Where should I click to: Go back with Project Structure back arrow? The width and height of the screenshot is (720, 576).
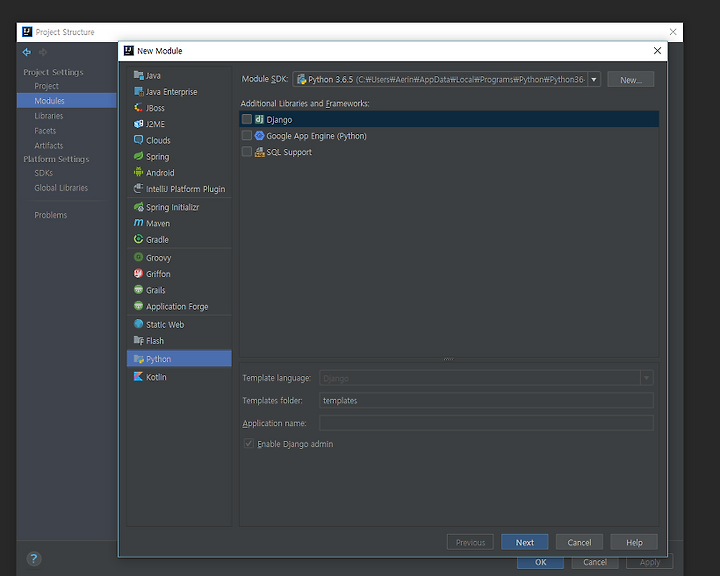27,52
